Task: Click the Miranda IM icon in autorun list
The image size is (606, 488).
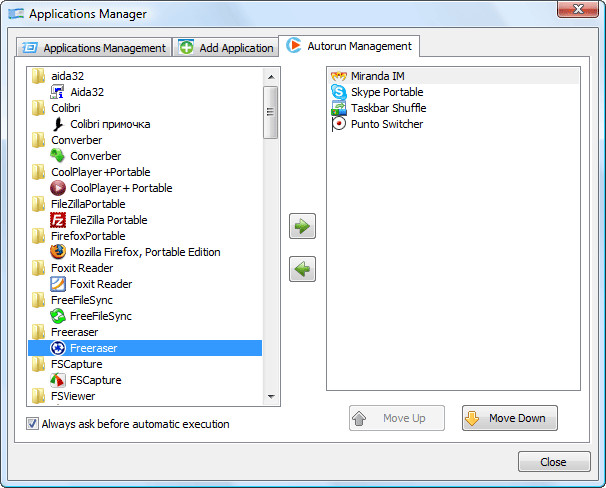Action: 339,76
